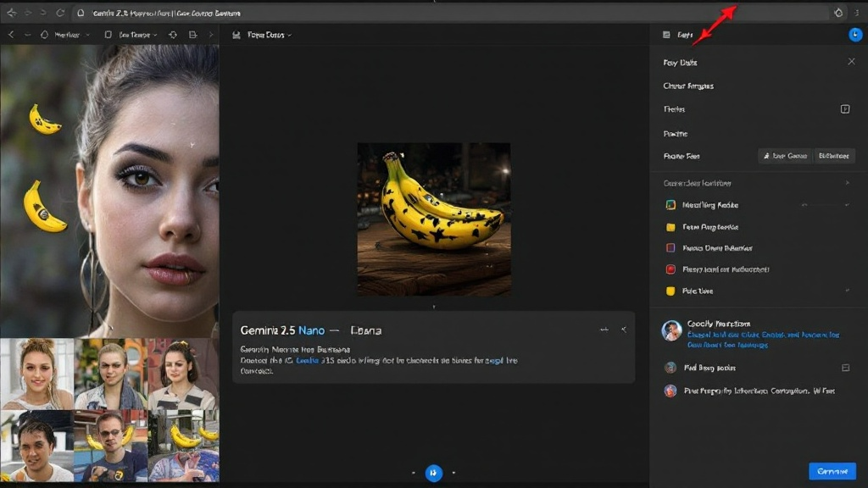
Task: Click the page icon in left toolbar
Action: 108,34
